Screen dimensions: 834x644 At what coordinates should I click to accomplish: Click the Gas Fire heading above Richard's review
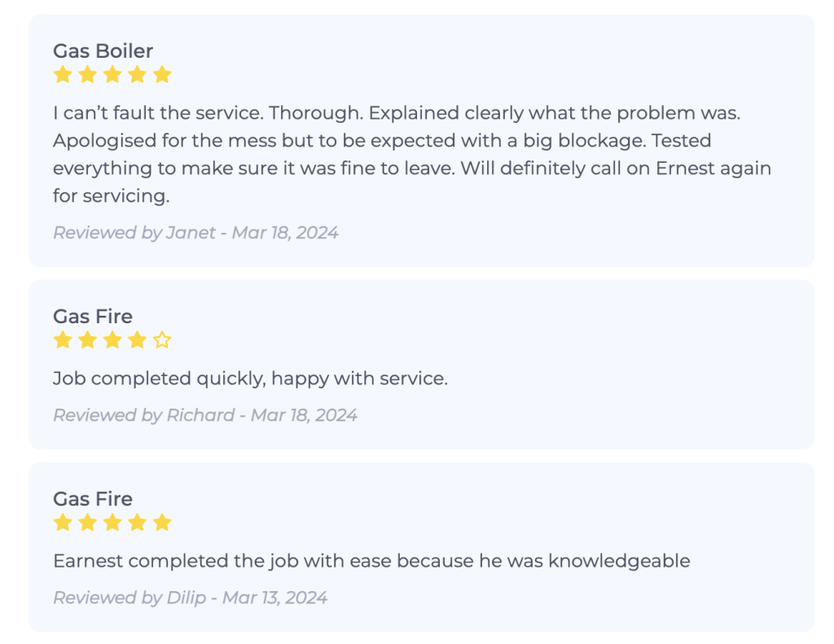click(93, 316)
